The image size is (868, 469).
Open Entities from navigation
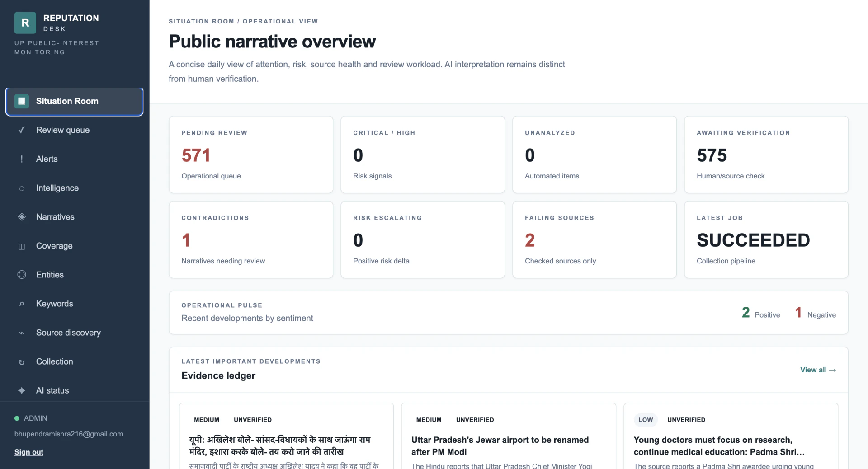75,275
